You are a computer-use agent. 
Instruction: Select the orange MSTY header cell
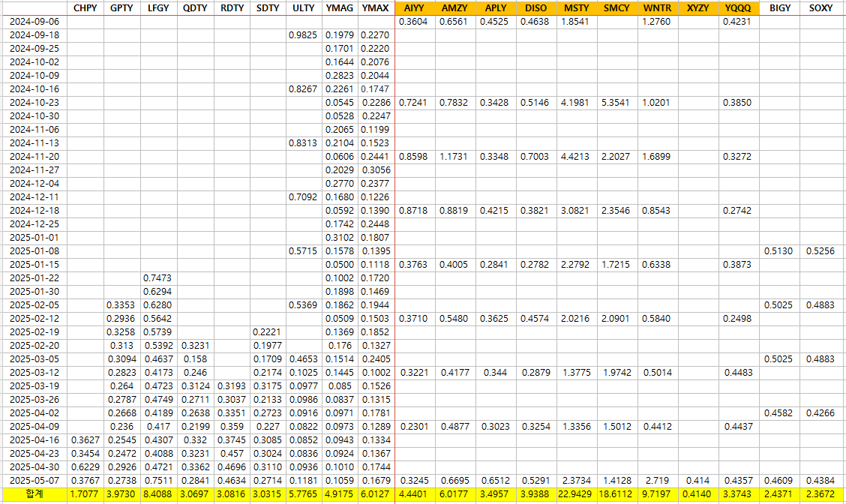[576, 8]
